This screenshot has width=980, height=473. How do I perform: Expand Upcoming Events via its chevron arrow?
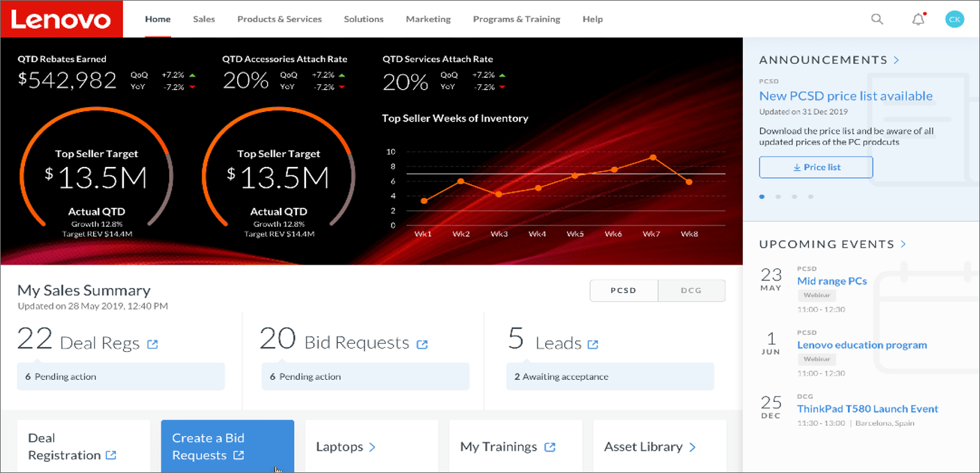[903, 244]
